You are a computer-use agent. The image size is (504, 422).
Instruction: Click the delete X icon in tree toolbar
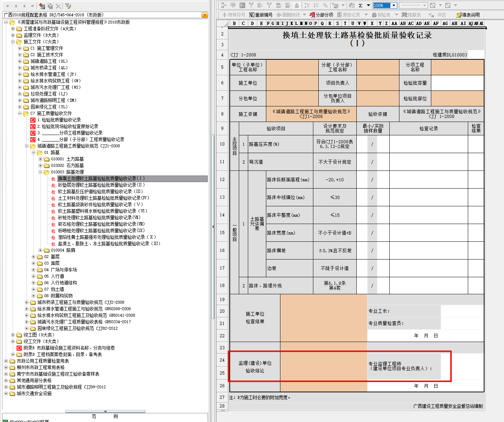point(59,6)
